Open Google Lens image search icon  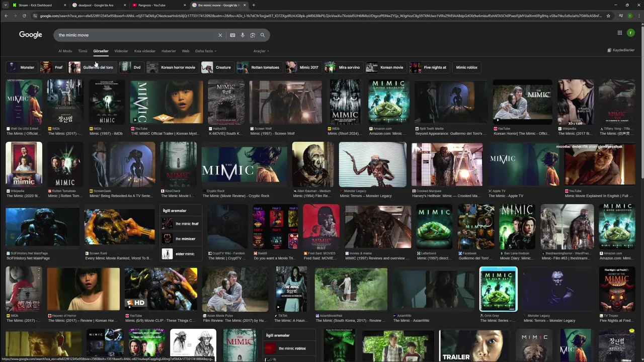tap(253, 35)
